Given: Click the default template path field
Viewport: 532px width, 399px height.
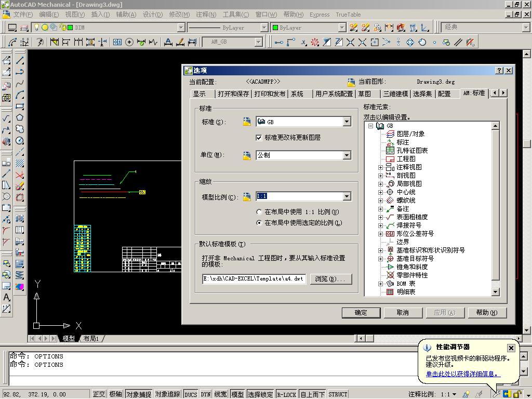Looking at the screenshot, I should 254,279.
